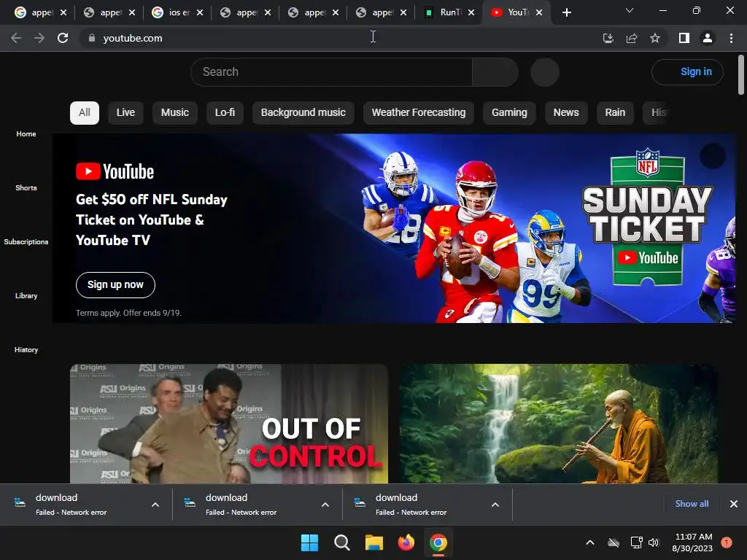This screenshot has width=747, height=560.
Task: Open File Explorer from taskbar
Action: [x=374, y=542]
